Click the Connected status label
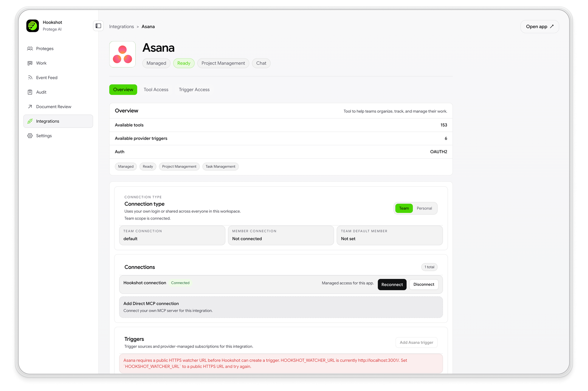Screen dimensions: 588x391 pos(180,283)
